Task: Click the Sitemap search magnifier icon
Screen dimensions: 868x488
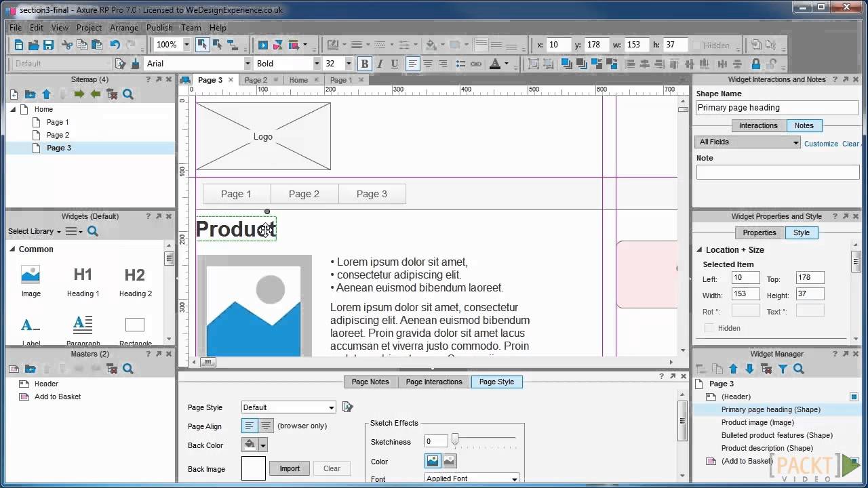Action: [128, 94]
